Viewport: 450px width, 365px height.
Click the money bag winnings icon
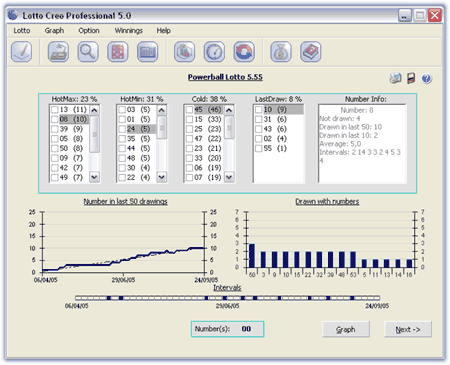click(281, 52)
